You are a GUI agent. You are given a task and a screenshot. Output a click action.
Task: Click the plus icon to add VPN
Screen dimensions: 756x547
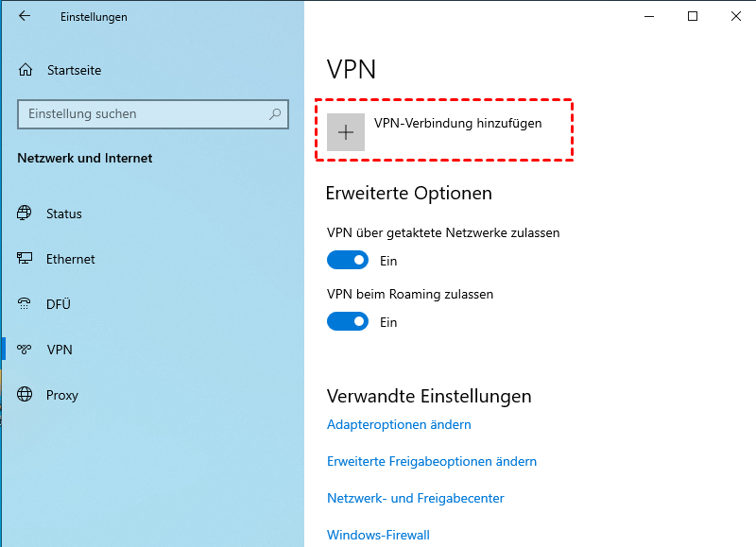coord(346,132)
